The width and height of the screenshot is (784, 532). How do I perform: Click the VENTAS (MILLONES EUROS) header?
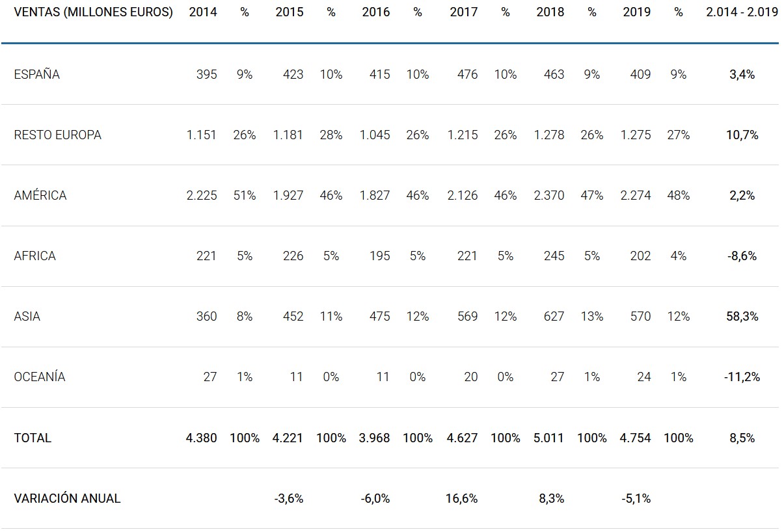tap(93, 12)
